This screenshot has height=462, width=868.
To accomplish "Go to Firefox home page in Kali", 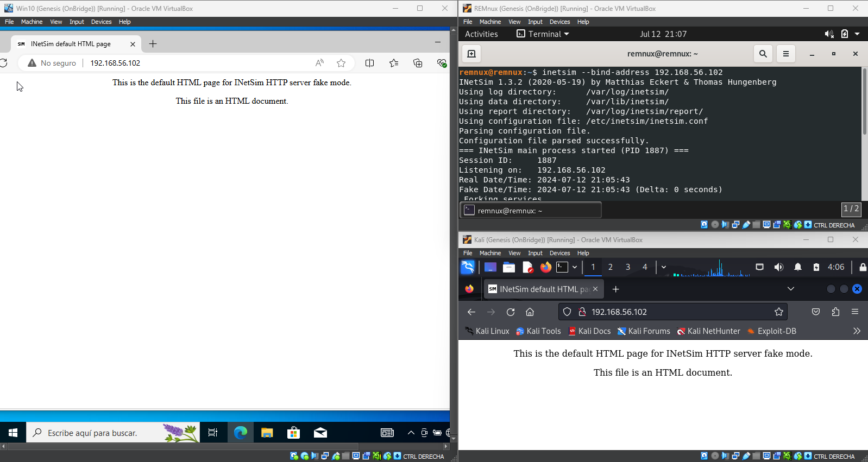I will point(530,312).
